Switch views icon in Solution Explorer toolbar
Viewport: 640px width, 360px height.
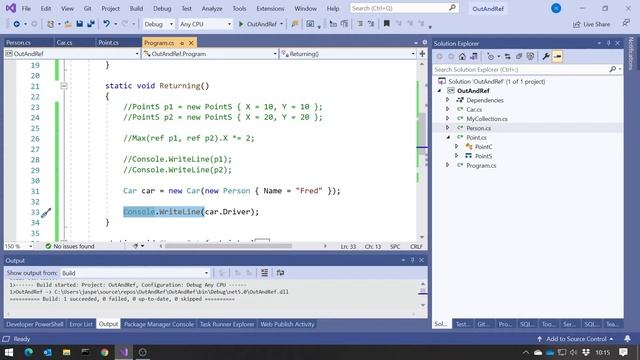(x=473, y=57)
